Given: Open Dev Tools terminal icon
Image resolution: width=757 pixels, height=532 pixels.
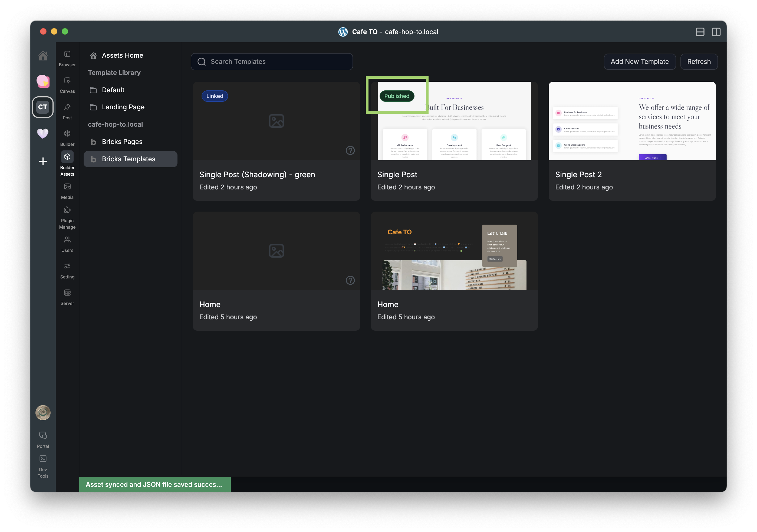Looking at the screenshot, I should (x=43, y=459).
